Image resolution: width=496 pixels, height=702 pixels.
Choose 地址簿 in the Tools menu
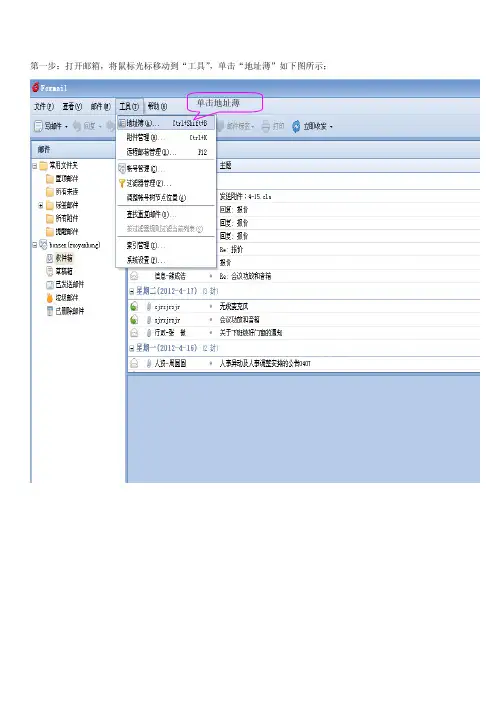point(166,123)
